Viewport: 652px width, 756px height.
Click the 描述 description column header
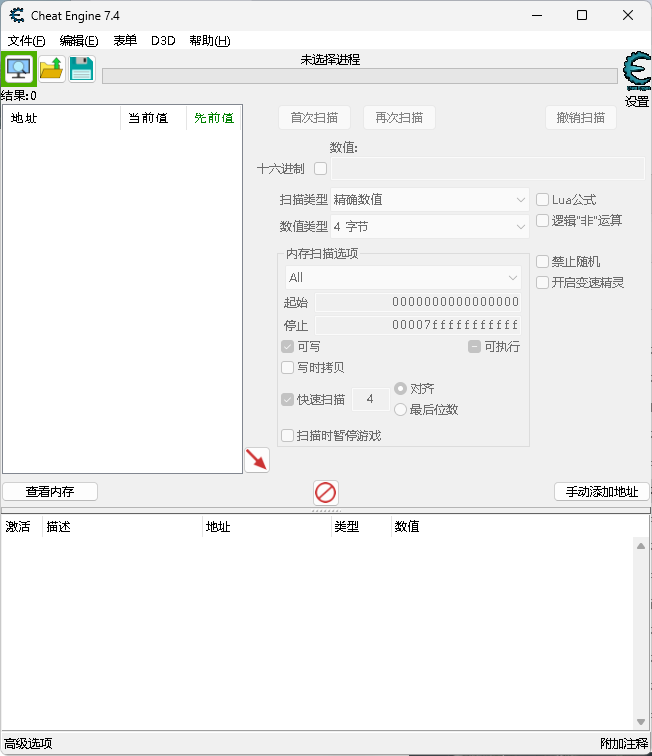[x=122, y=526]
